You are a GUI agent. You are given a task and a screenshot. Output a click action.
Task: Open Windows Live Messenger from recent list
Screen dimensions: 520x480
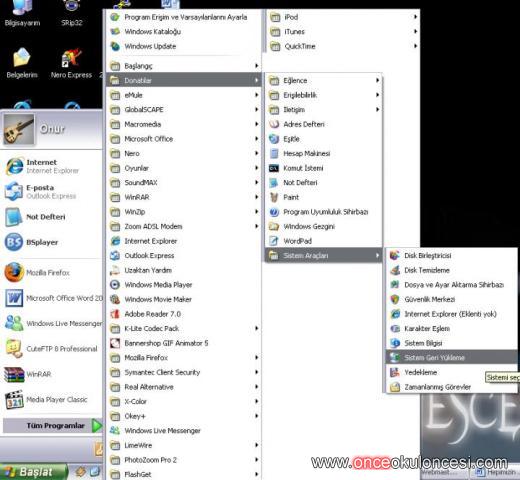(x=52, y=323)
